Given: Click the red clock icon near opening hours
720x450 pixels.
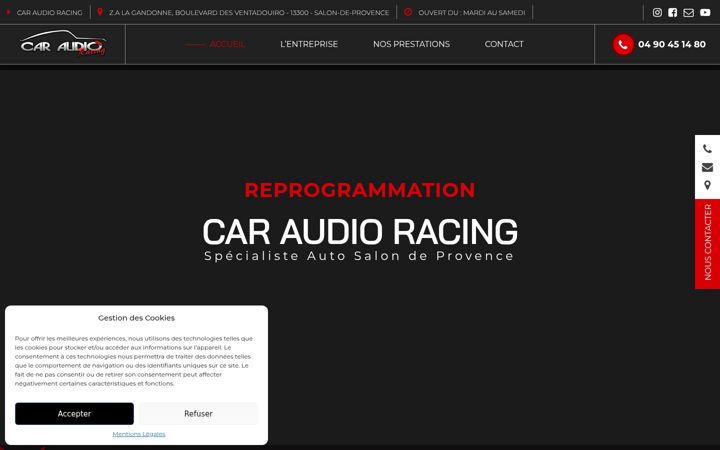Looking at the screenshot, I should pyautogui.click(x=408, y=12).
